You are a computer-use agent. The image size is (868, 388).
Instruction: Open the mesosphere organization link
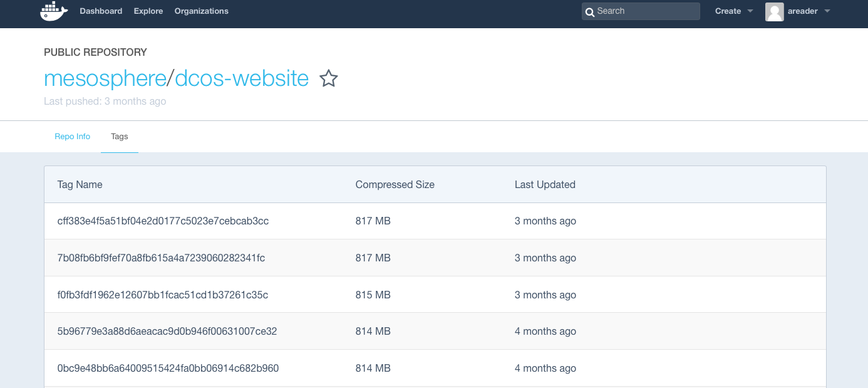104,79
